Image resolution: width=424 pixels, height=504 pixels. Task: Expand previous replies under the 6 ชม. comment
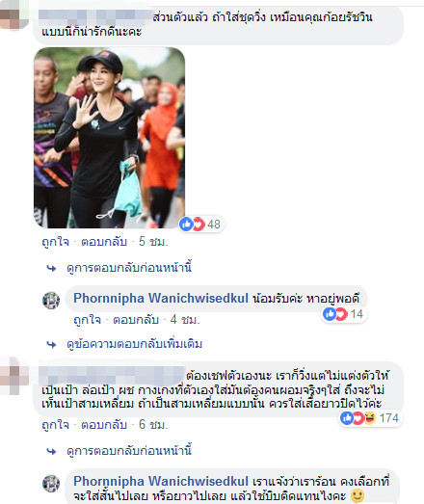[x=129, y=451]
